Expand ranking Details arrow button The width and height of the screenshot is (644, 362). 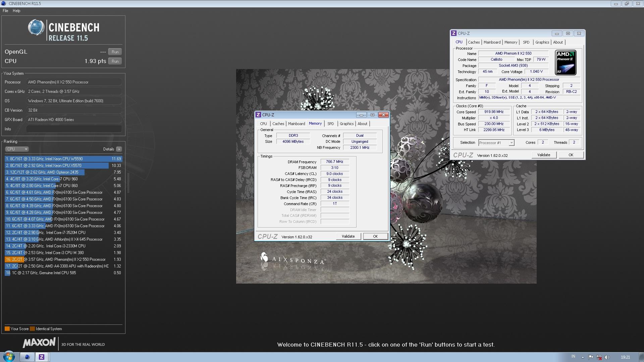(119, 149)
